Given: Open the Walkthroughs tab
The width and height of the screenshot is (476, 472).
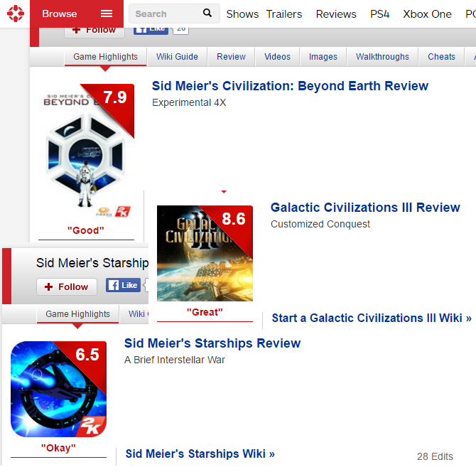Looking at the screenshot, I should 382,57.
